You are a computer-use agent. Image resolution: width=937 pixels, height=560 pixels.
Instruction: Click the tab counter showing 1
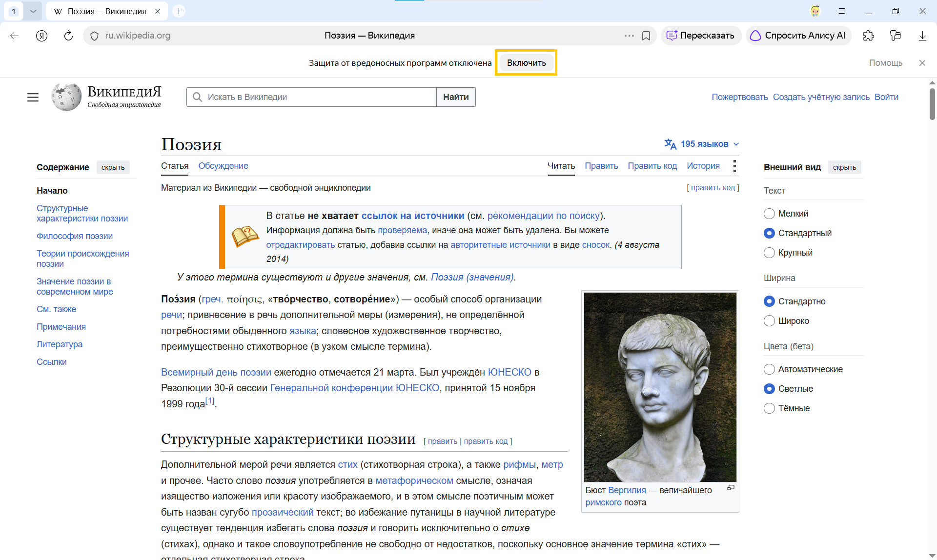14,11
